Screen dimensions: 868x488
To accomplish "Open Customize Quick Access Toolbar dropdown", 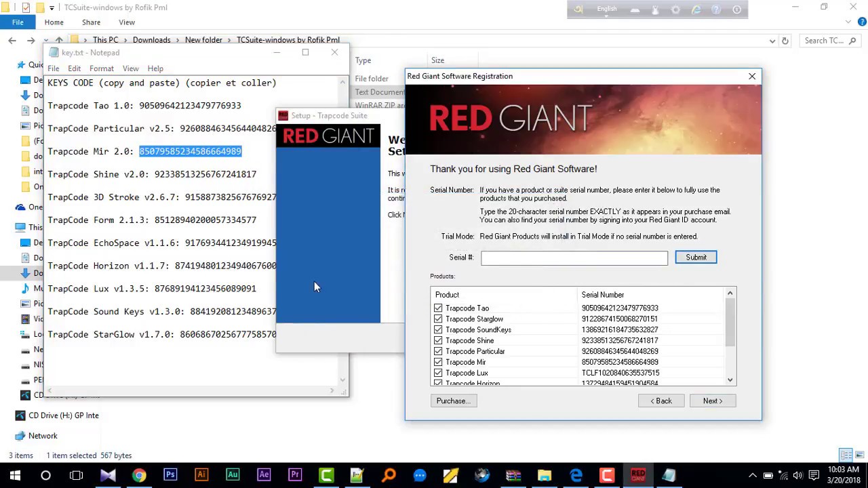I will [x=52, y=7].
